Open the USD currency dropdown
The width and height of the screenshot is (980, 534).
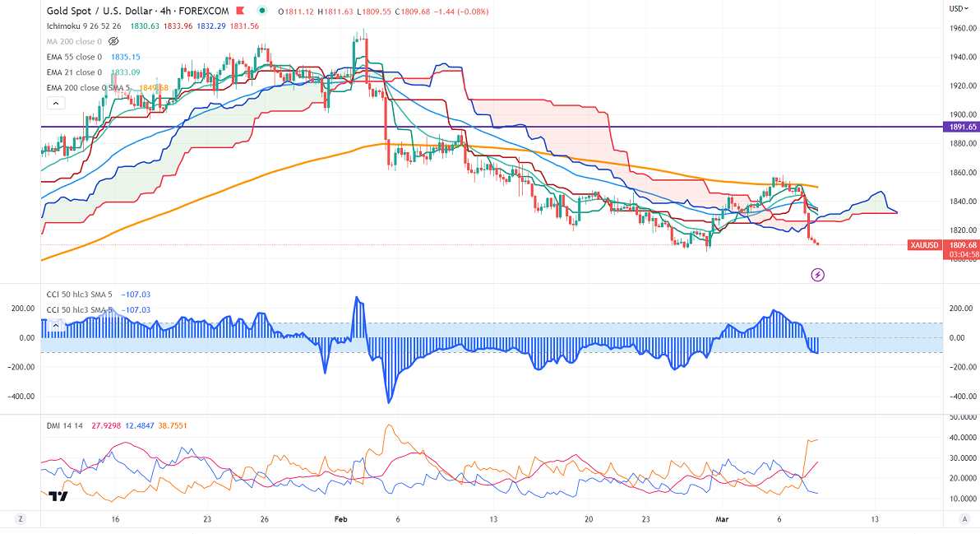(x=959, y=8)
